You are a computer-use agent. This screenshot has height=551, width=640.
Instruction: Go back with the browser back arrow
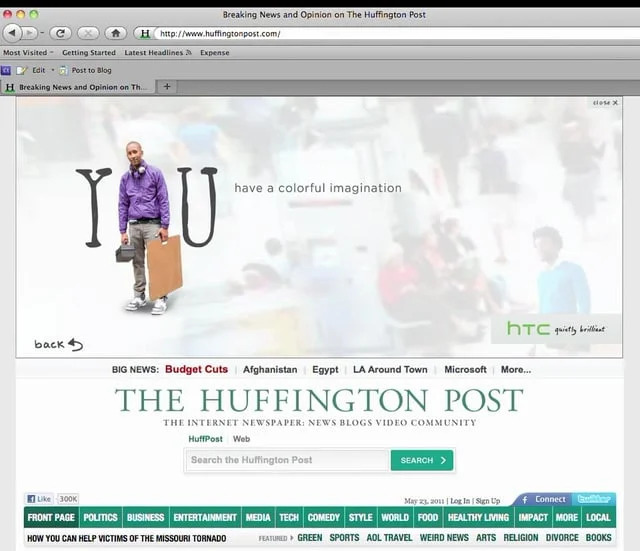[x=13, y=33]
